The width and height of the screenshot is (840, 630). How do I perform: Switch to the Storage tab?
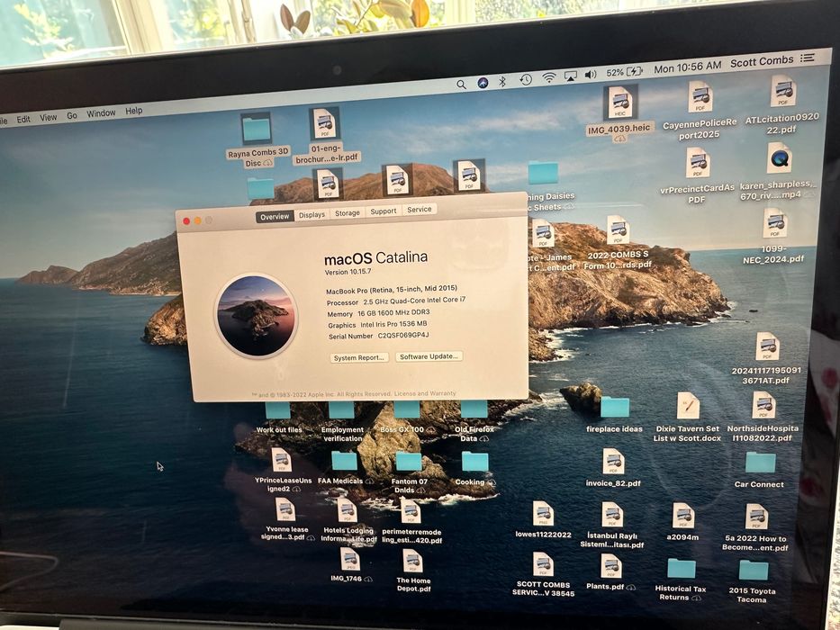[x=348, y=212]
